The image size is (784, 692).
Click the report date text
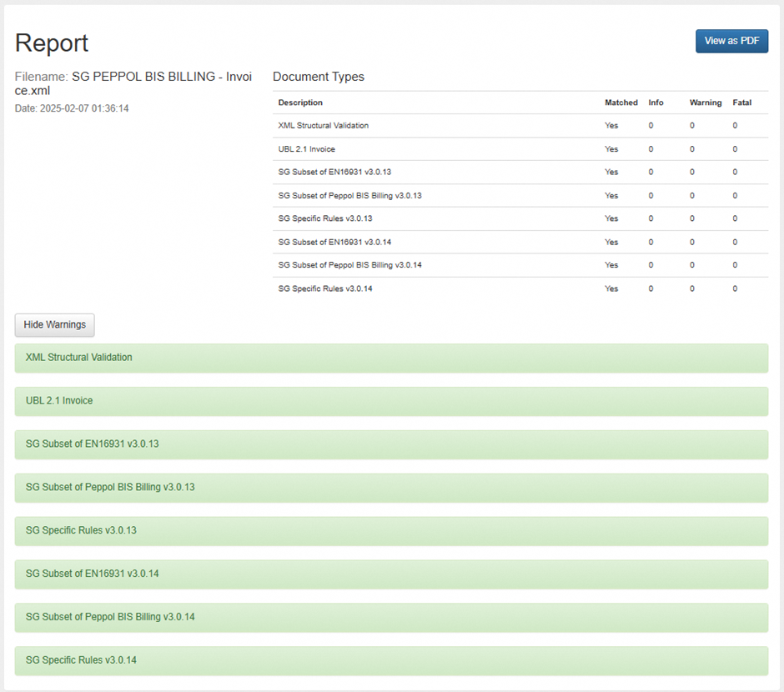point(72,108)
